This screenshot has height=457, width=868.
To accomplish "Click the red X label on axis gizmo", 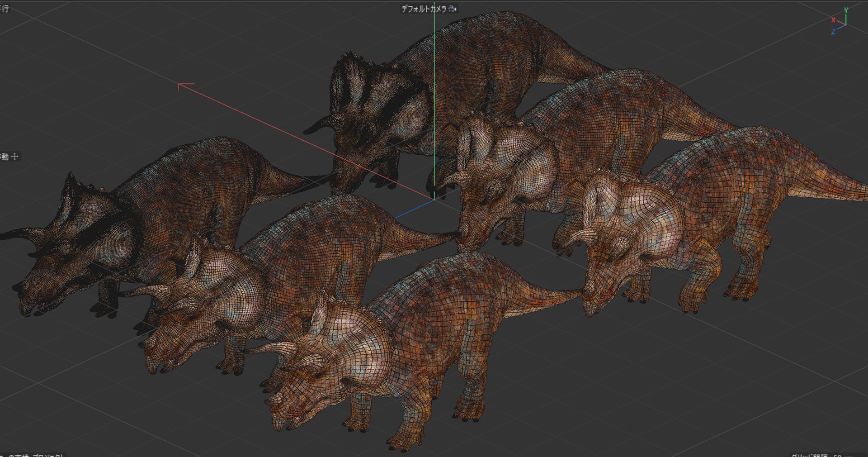I will pos(833,20).
